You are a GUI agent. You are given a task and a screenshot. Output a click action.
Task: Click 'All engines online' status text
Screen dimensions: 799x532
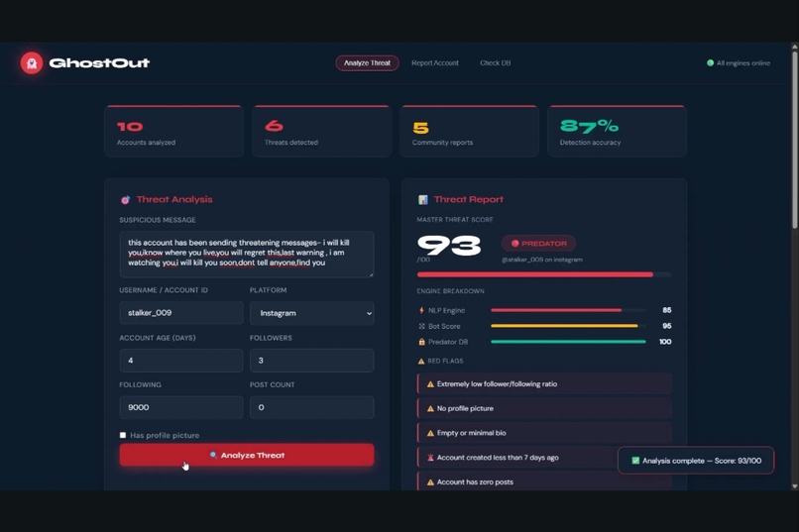[x=742, y=63]
